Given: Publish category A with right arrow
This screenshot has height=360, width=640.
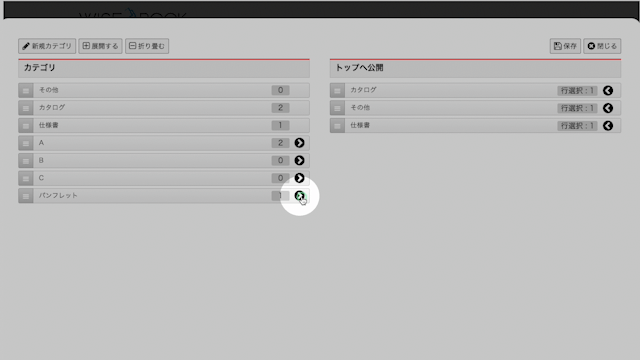Looking at the screenshot, I should [299, 143].
